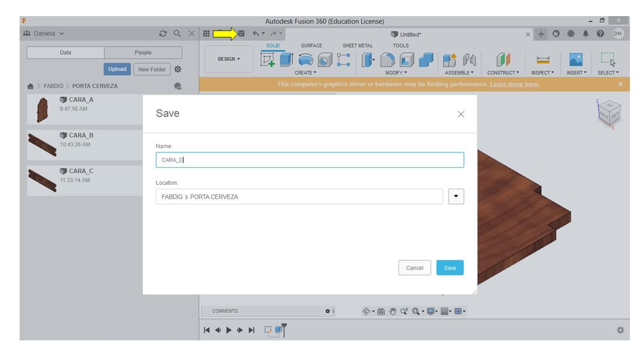Switch to the Data tab

coord(65,52)
